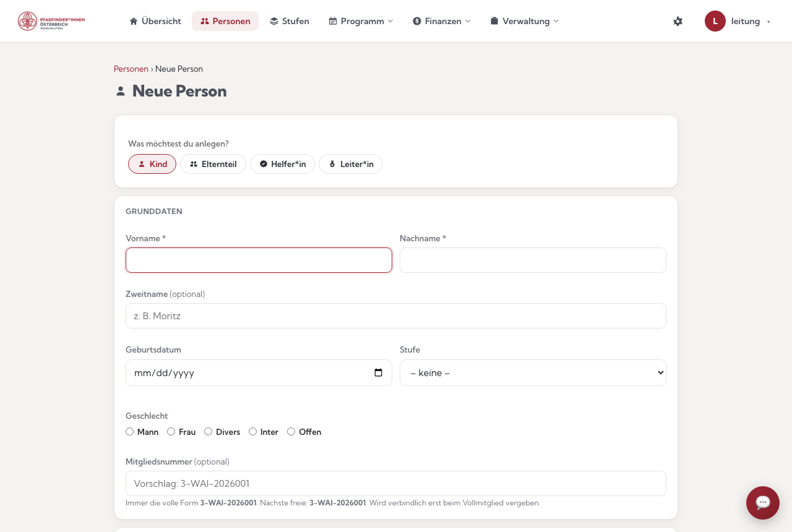Choose Kind as person type
The width and height of the screenshot is (792, 532).
click(152, 164)
